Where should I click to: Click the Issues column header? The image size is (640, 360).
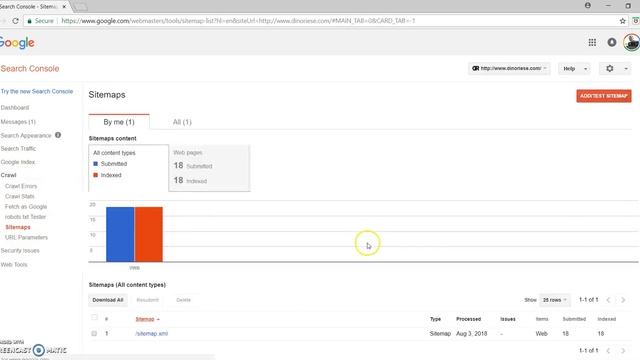pyautogui.click(x=508, y=319)
